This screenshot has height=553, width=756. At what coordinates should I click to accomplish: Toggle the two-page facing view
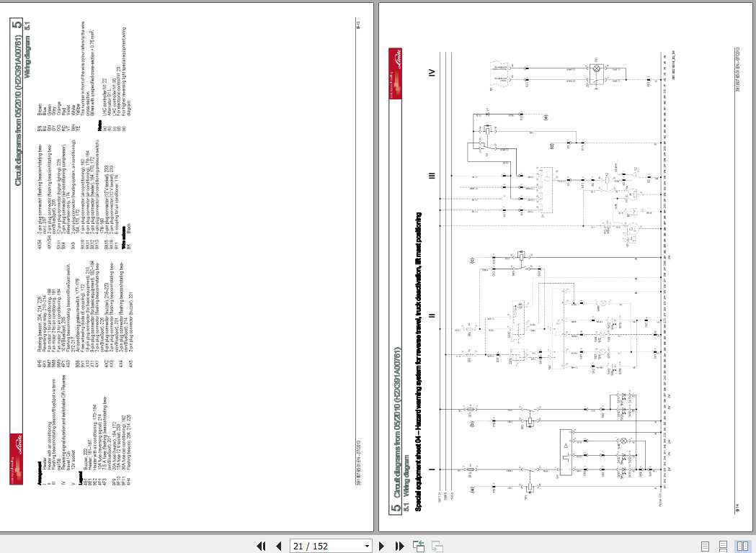click(742, 547)
